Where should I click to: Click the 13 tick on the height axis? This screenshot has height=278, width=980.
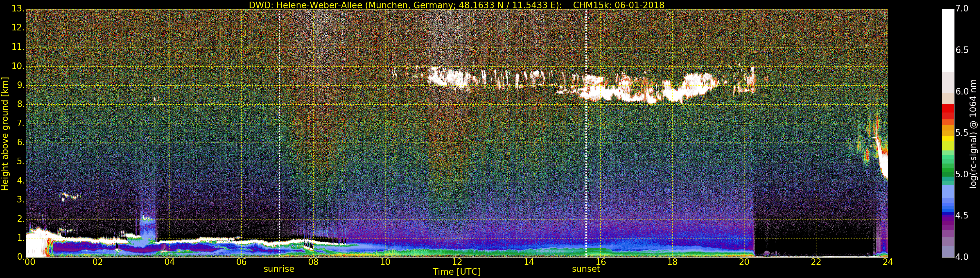click(17, 9)
